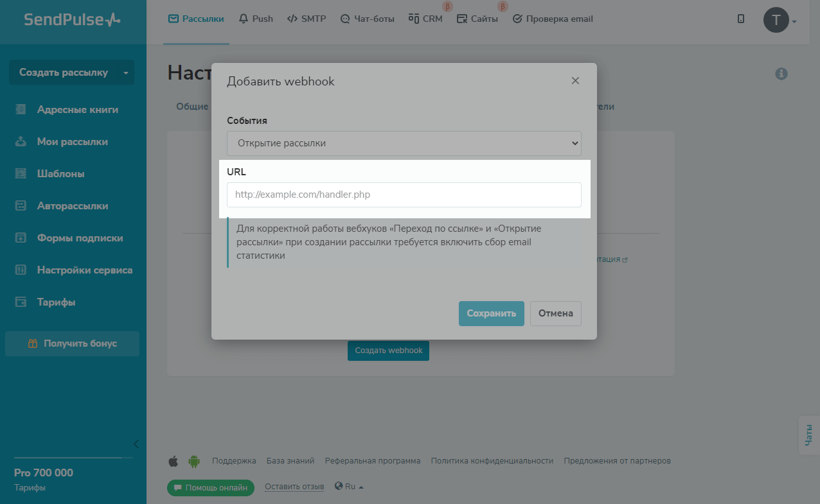Open the SendPulse logo home link
The width and height of the screenshot is (820, 504).
click(x=72, y=19)
